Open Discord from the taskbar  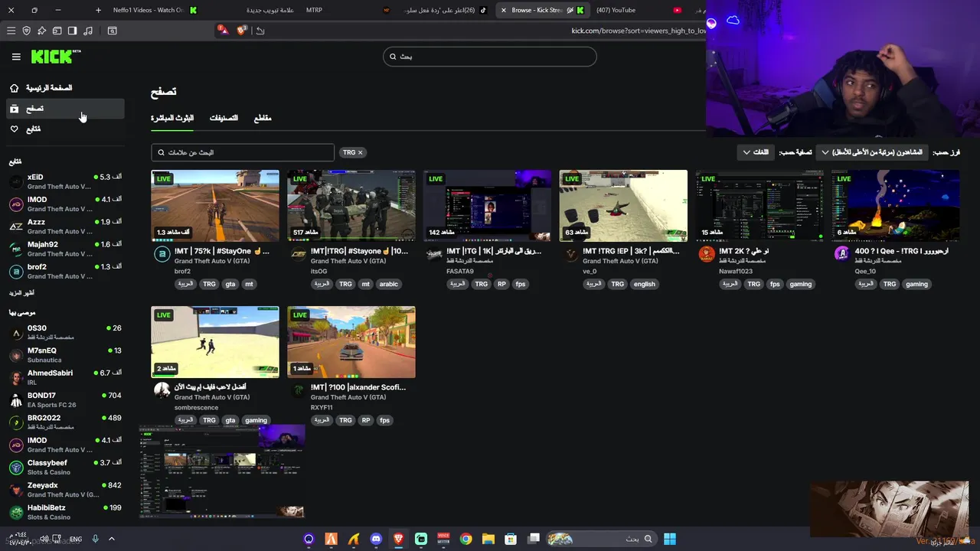point(376,539)
